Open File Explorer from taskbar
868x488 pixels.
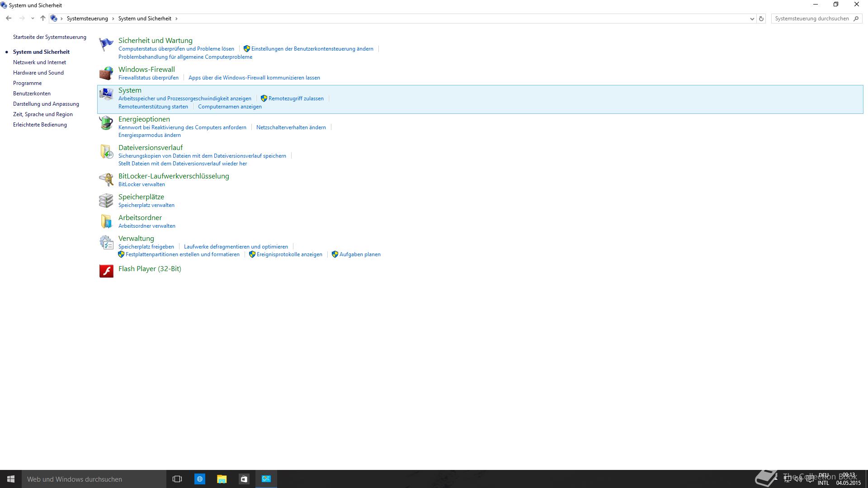click(x=222, y=479)
